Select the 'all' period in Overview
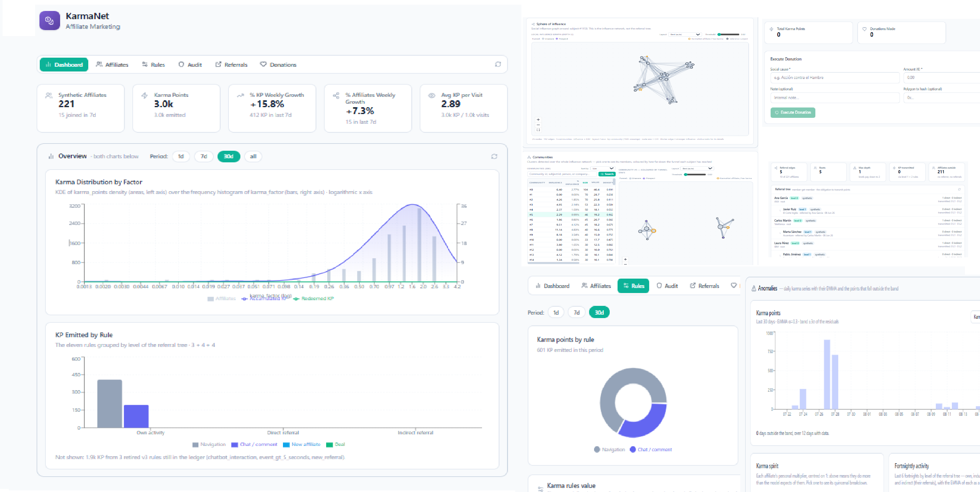The image size is (980, 492). [253, 156]
